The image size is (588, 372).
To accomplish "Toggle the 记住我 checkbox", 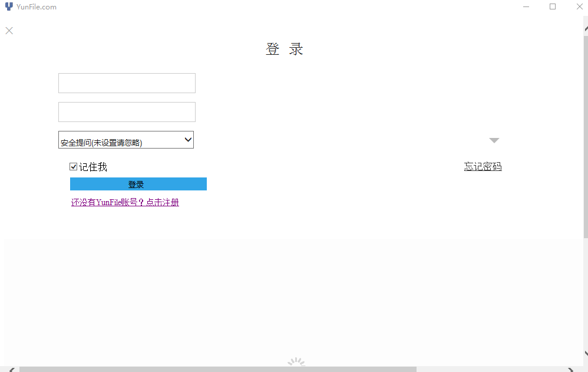I will [74, 167].
